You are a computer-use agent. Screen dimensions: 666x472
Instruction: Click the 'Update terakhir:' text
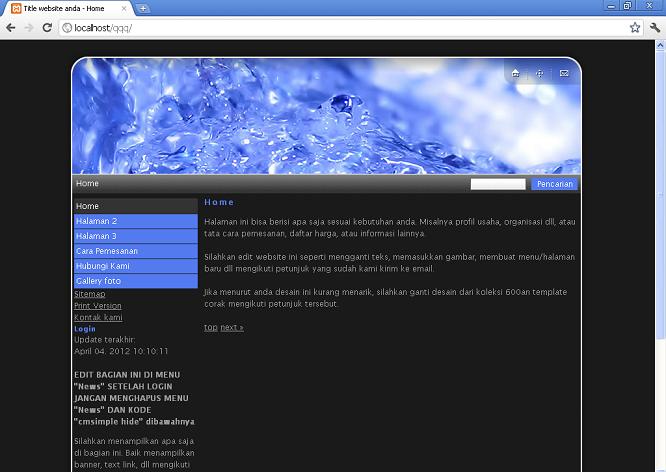click(x=104, y=340)
